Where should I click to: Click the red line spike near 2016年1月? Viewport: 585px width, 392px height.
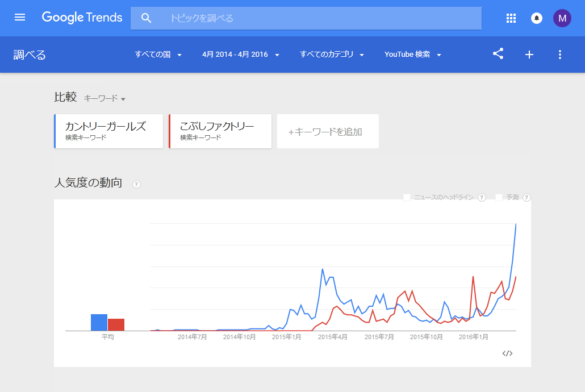[x=473, y=277]
